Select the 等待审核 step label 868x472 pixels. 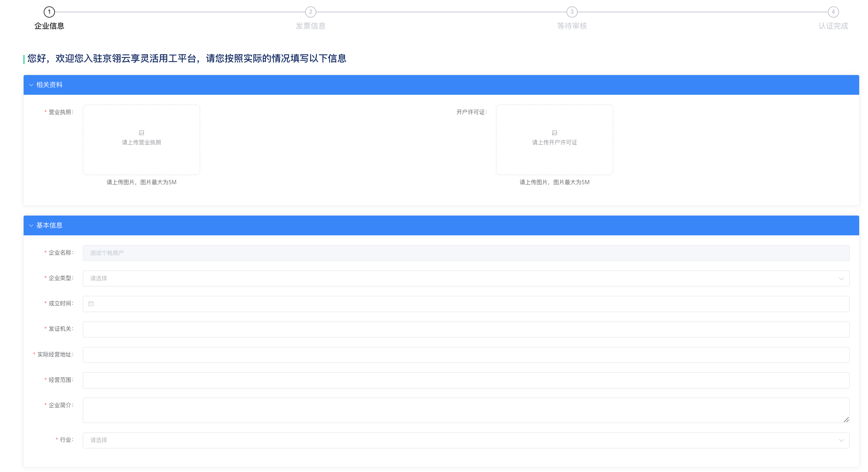click(x=572, y=26)
